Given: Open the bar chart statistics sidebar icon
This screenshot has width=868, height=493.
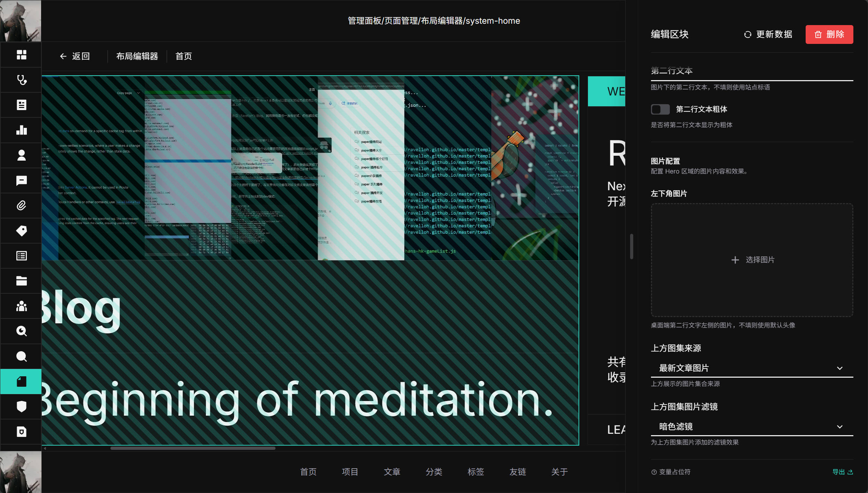Looking at the screenshot, I should click(x=21, y=130).
